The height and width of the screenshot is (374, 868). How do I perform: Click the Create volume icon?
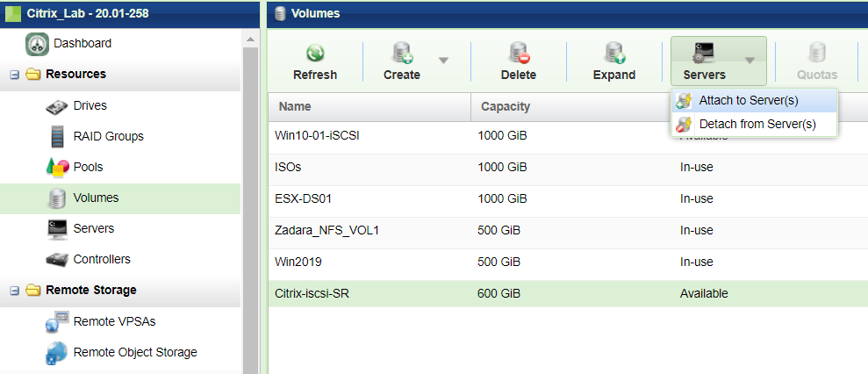[401, 54]
